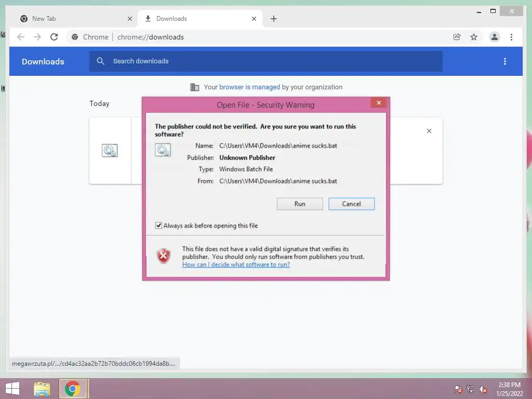Open a new browser tab with plus
Image resolution: width=532 pixels, height=399 pixels.
tap(274, 19)
